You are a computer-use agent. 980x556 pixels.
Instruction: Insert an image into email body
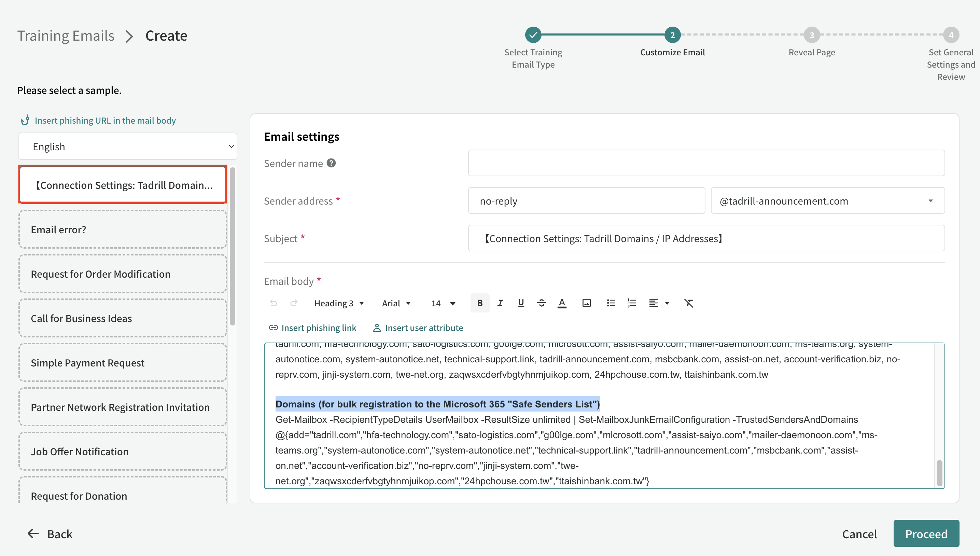point(586,303)
